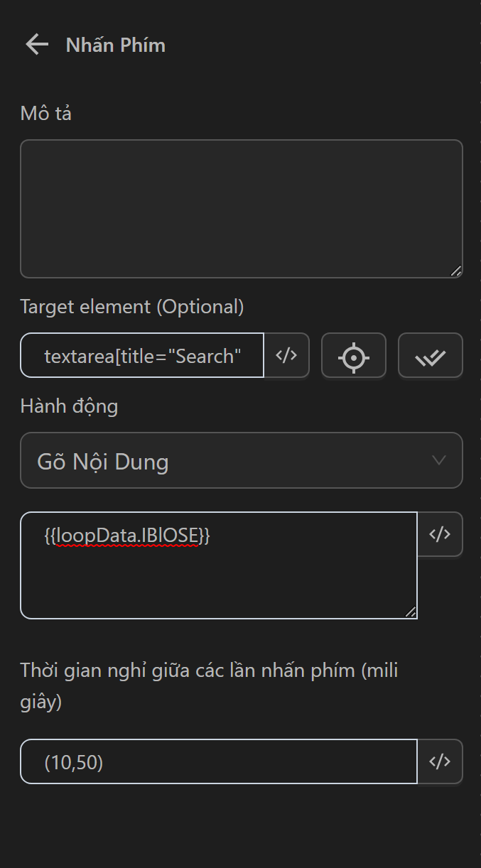Image resolution: width=481 pixels, height=868 pixels.
Task: Focus the {{loopData.IBlOSE}} content textarea
Action: pos(218,575)
